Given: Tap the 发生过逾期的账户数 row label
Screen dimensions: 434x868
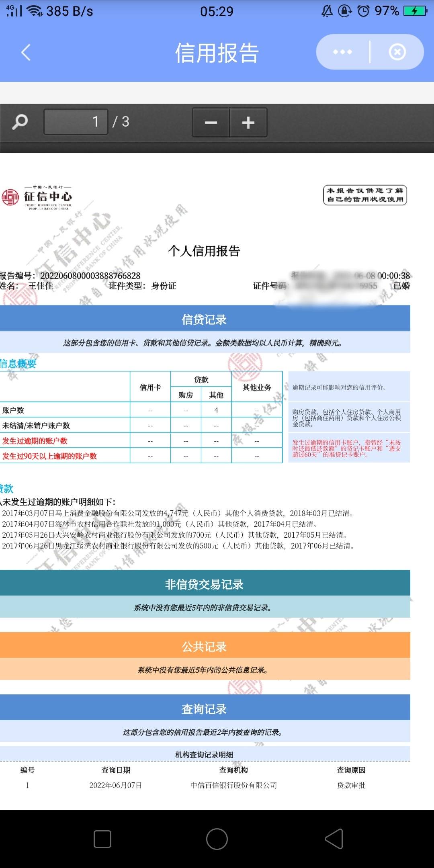Looking at the screenshot, I should pos(35,441).
